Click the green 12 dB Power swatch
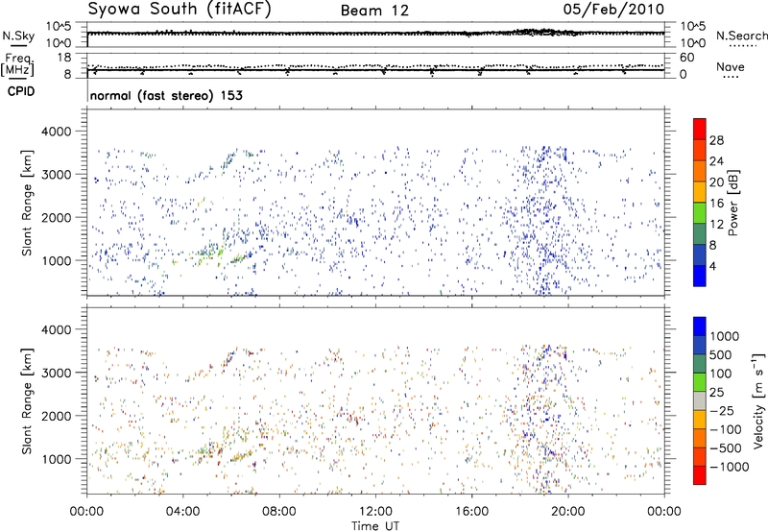 click(x=700, y=213)
